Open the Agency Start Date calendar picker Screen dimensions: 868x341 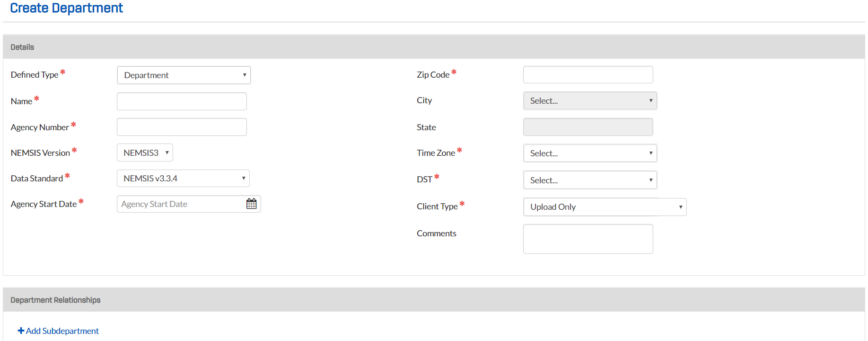tap(251, 204)
